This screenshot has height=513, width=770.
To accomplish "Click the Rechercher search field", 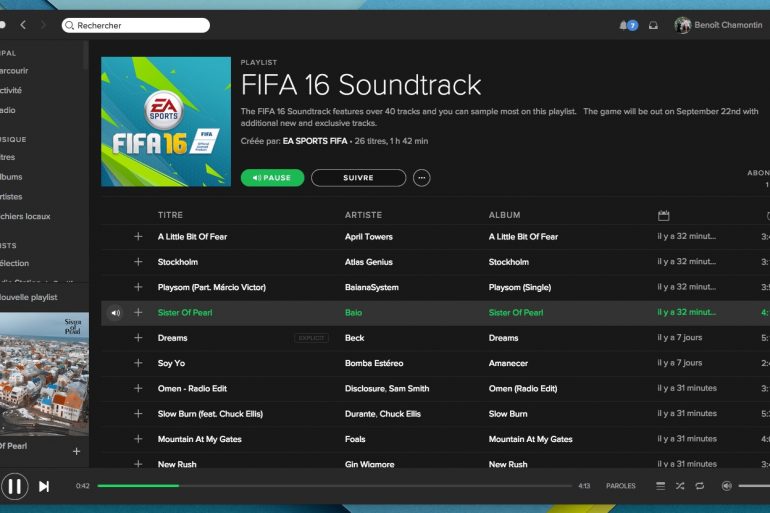I will coord(138,25).
